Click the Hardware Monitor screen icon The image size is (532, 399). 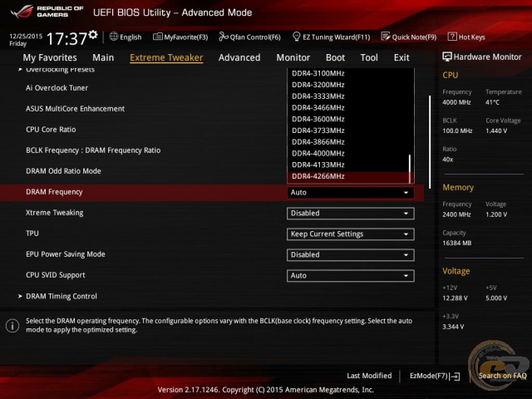pos(447,57)
